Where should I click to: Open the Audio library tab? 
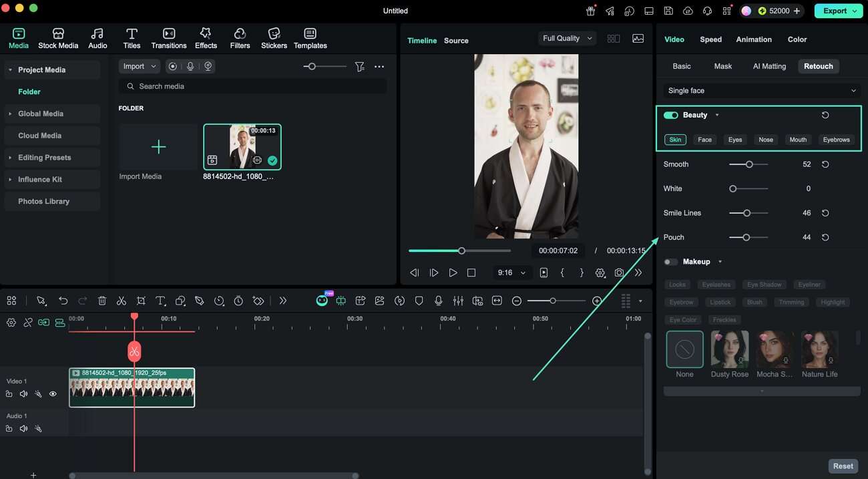coord(97,39)
